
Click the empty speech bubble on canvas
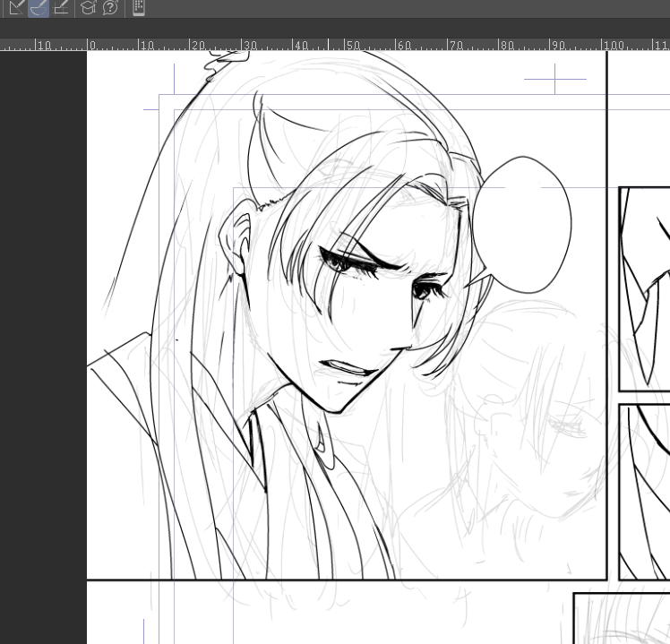tap(520, 225)
